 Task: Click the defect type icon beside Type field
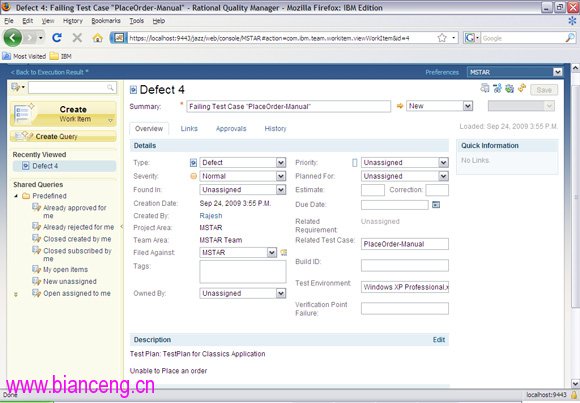(x=193, y=163)
